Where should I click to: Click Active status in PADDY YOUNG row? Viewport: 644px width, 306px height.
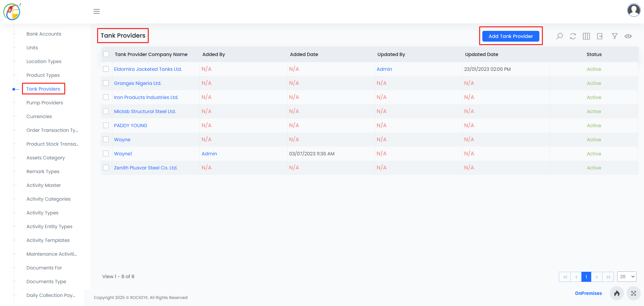(x=594, y=125)
